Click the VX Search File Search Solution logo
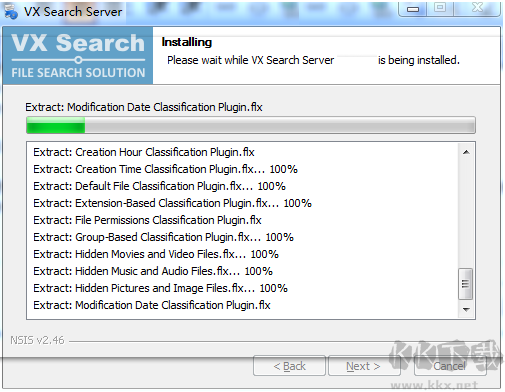This screenshot has height=392, width=505. point(78,55)
